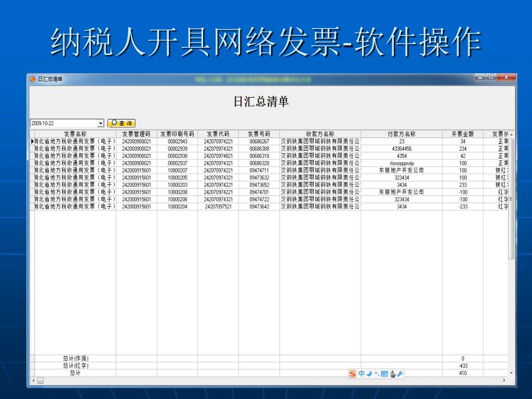Click payer name cell 43364456
The height and width of the screenshot is (399, 532).
coord(402,149)
